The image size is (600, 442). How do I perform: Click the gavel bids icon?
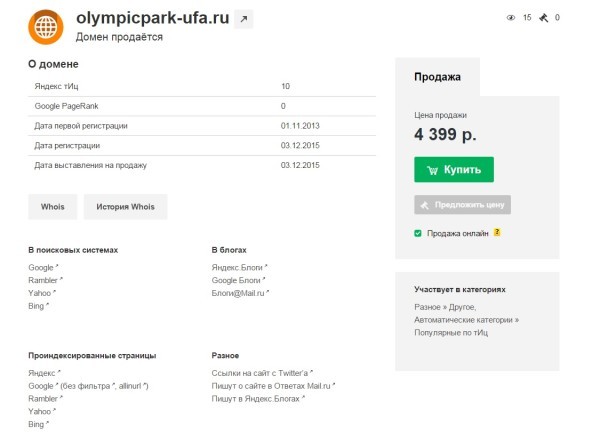point(543,17)
